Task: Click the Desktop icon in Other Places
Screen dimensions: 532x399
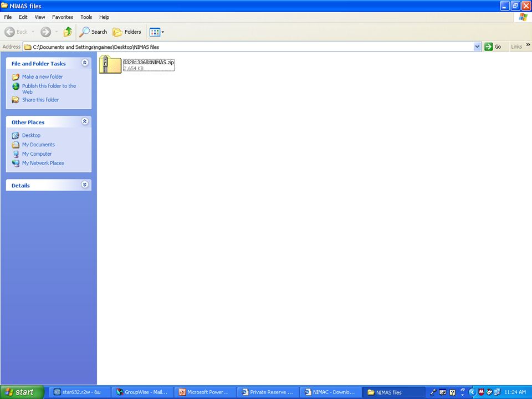Action: (16, 135)
